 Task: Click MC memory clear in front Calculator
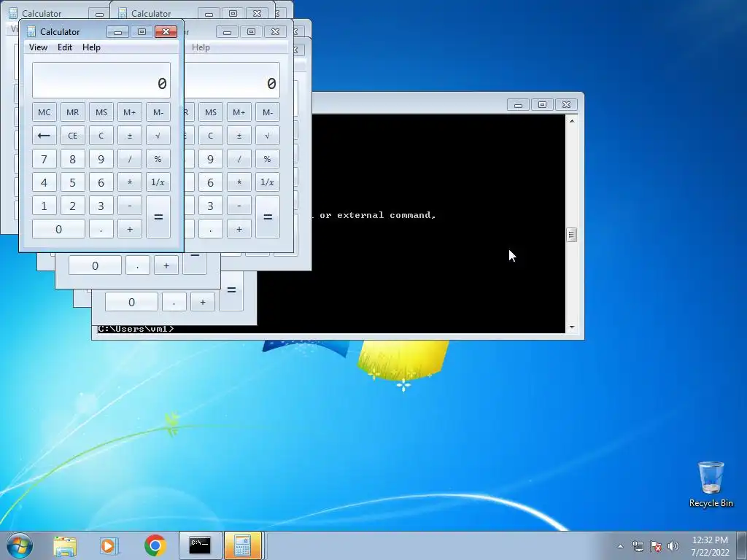click(x=44, y=112)
